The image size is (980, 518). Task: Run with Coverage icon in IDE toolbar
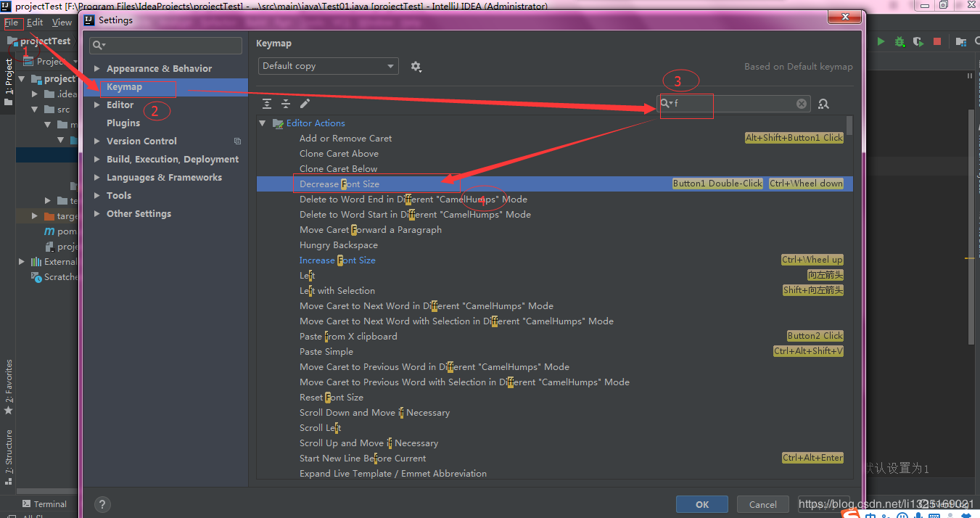(x=918, y=42)
